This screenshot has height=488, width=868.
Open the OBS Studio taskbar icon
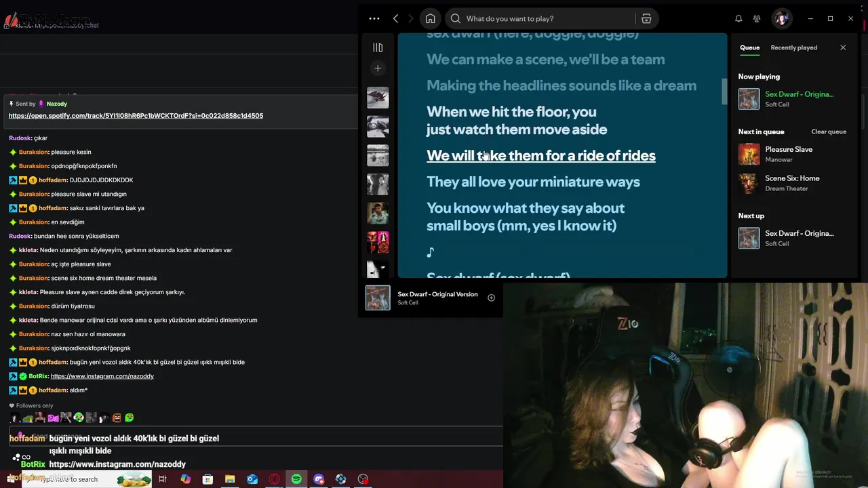pos(363,479)
